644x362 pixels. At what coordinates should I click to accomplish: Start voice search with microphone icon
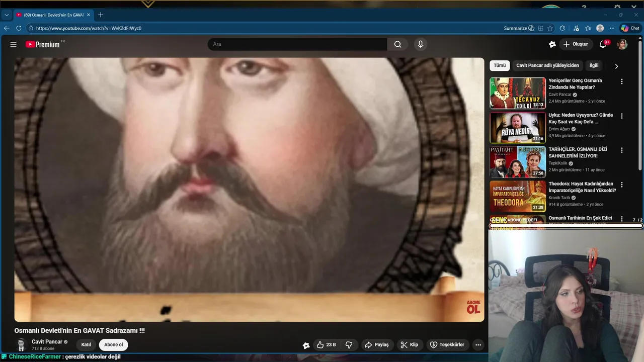(x=421, y=44)
